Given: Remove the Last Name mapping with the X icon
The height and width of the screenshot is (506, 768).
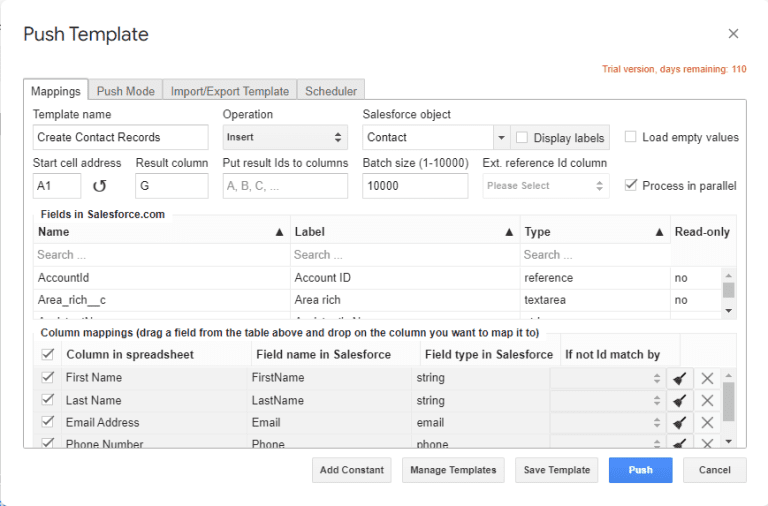Looking at the screenshot, I should pyautogui.click(x=707, y=400).
